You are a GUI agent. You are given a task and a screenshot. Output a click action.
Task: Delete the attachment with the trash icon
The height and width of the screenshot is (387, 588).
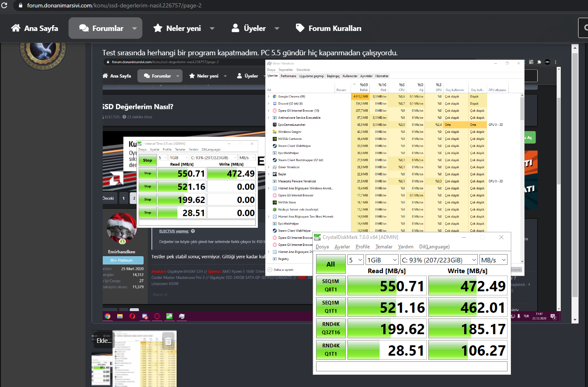tap(168, 341)
